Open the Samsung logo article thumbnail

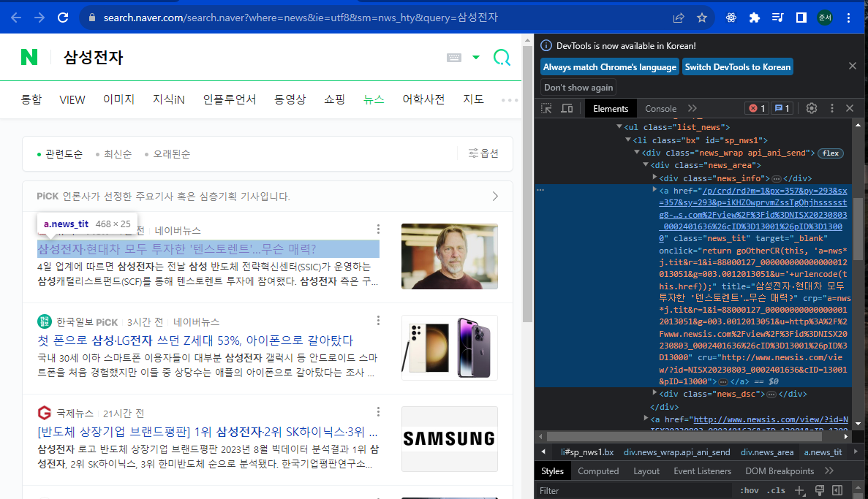450,438
